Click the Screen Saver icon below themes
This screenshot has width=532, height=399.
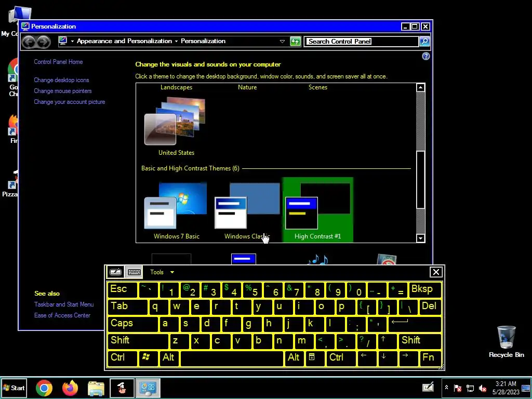pyautogui.click(x=387, y=260)
